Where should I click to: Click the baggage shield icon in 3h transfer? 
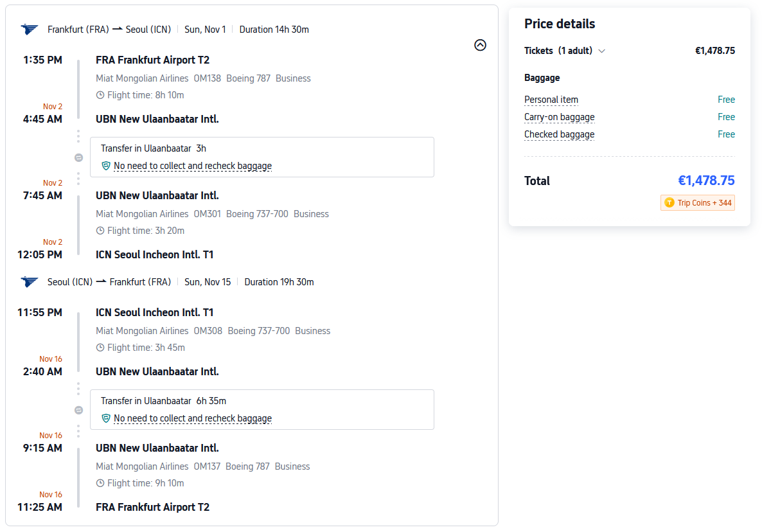[x=106, y=166]
